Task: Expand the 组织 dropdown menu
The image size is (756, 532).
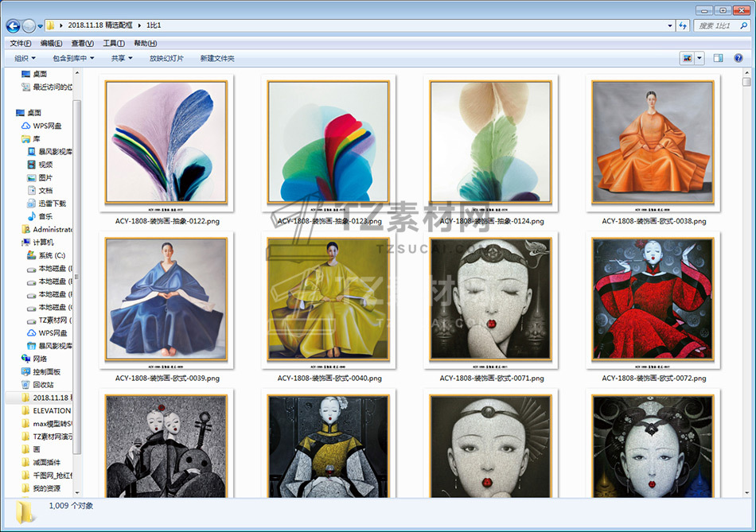Action: pos(25,58)
